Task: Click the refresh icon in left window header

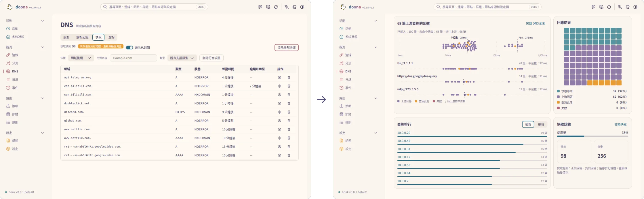Action: point(276,7)
